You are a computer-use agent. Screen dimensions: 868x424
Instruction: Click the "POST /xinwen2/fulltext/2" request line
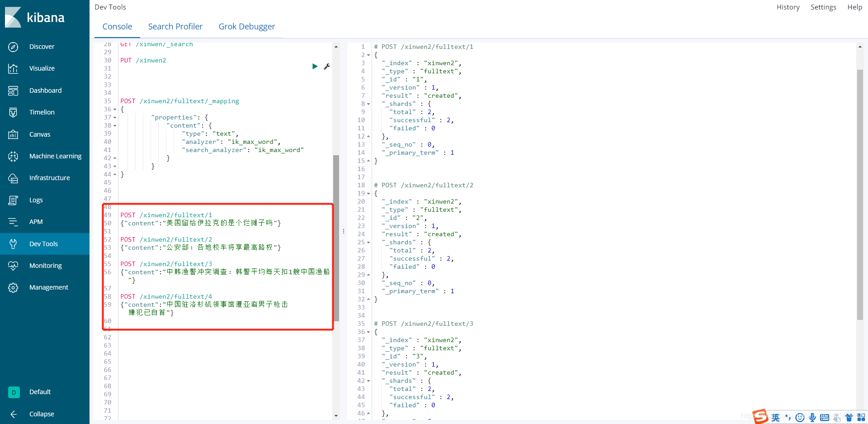pos(166,240)
